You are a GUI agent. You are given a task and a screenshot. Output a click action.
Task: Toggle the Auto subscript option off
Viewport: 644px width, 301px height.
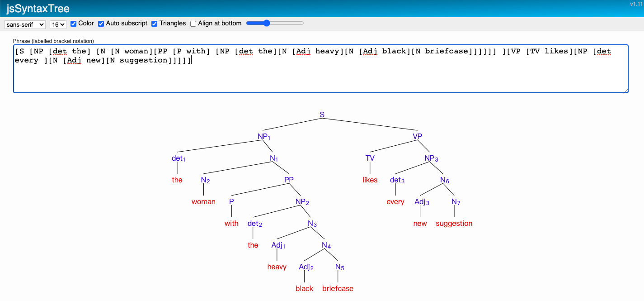point(101,23)
